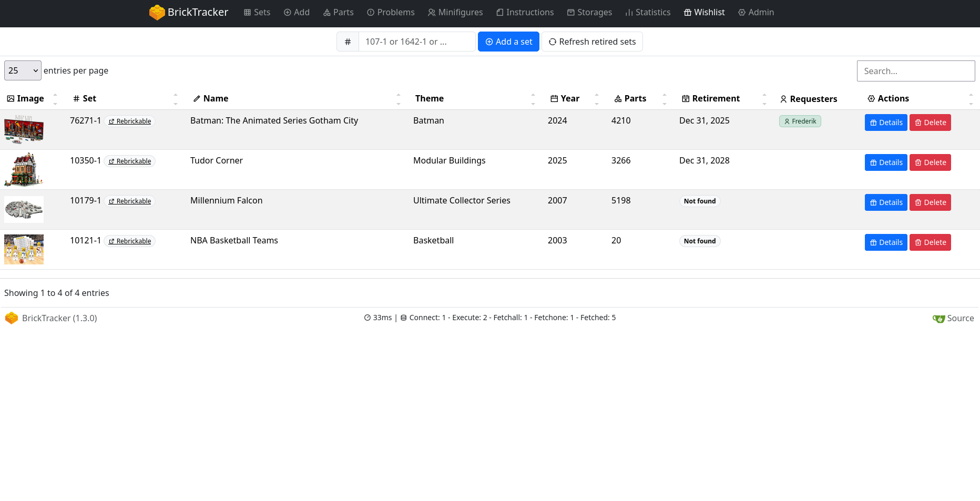Sort the table by Year column
This screenshot has height=501, width=980.
pyautogui.click(x=569, y=99)
